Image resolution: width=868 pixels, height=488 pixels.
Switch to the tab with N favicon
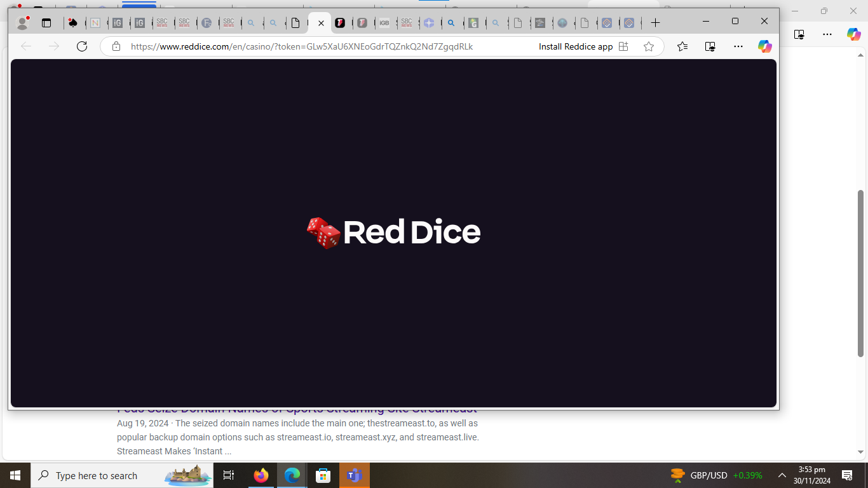(x=95, y=23)
